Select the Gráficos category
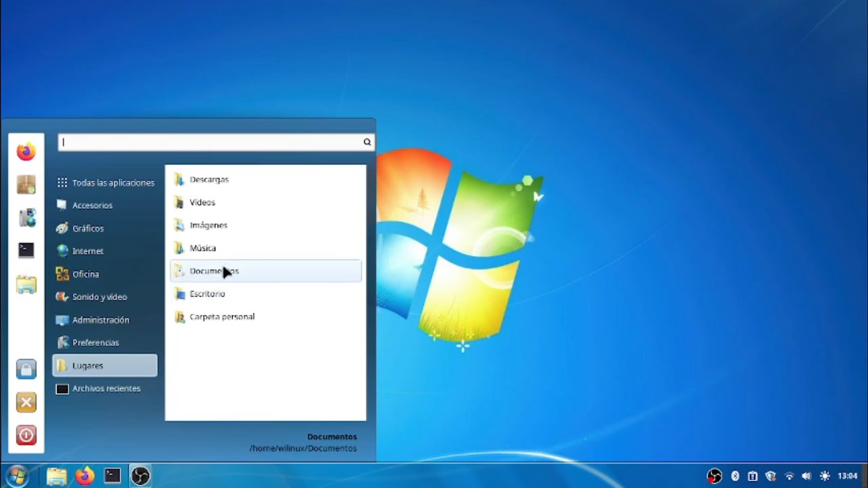Viewport: 868px width, 488px height. (x=105, y=228)
